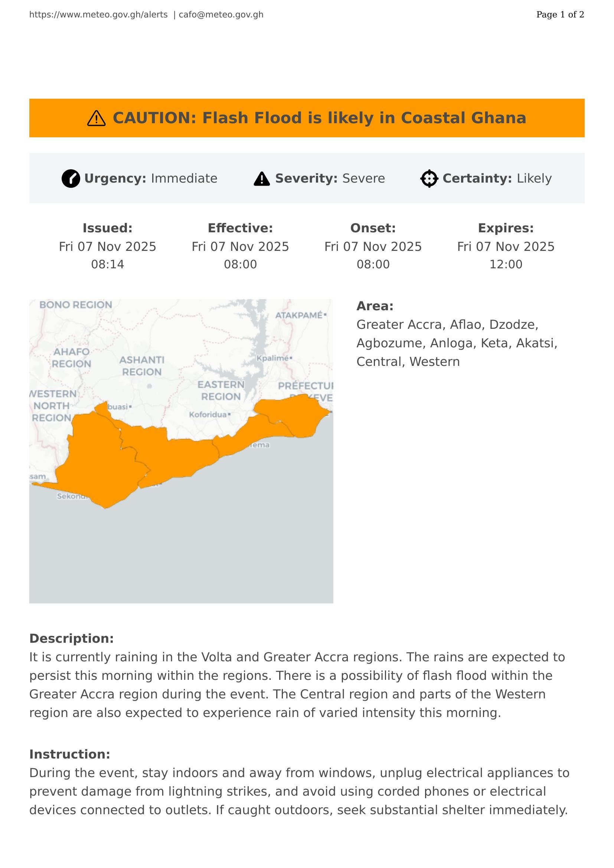Viewport: 614px width, 868px height.
Task: Click the Severity warning triangle icon
Action: pyautogui.click(x=262, y=179)
